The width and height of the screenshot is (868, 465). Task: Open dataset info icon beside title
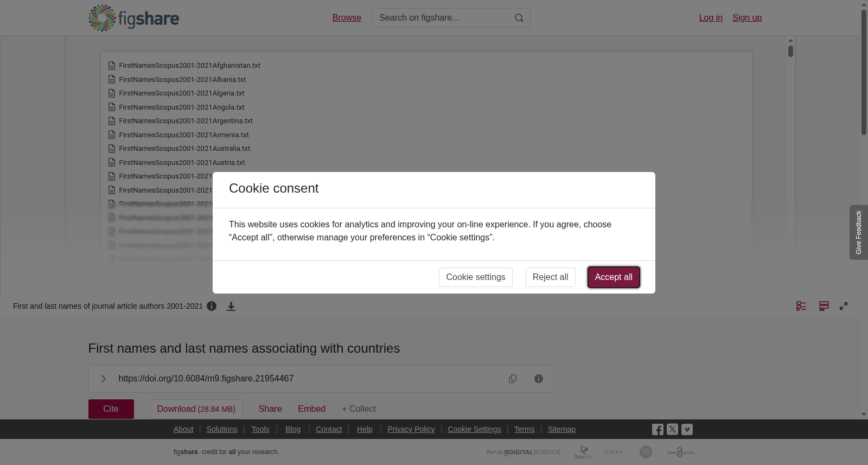212,306
